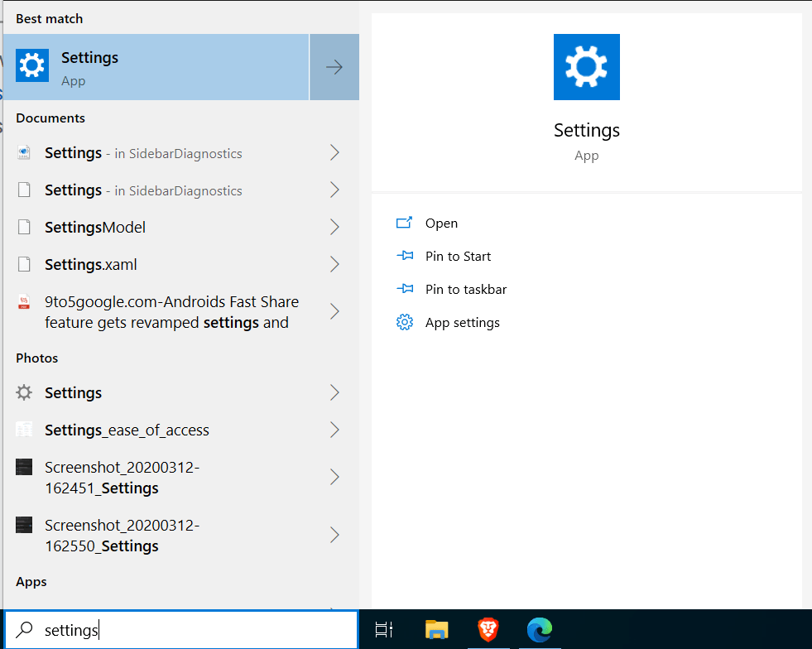This screenshot has width=812, height=649.
Task: Select the large blue Settings tile icon
Action: (x=586, y=67)
